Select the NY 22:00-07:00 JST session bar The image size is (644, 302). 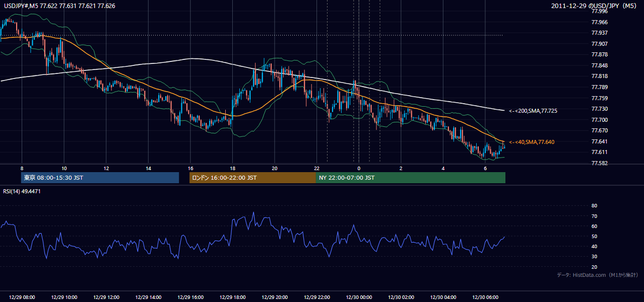click(x=411, y=178)
